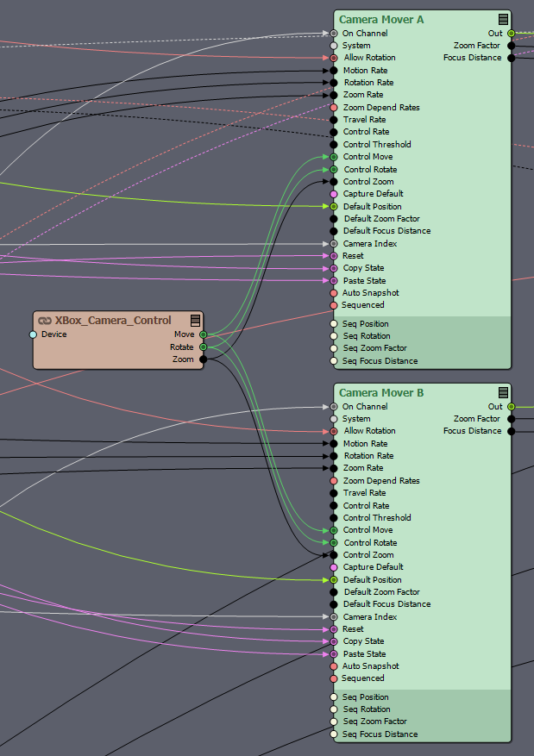Click the Rotate output port of XBox_Camera_Control
This screenshot has height=756, width=534.
click(x=203, y=347)
